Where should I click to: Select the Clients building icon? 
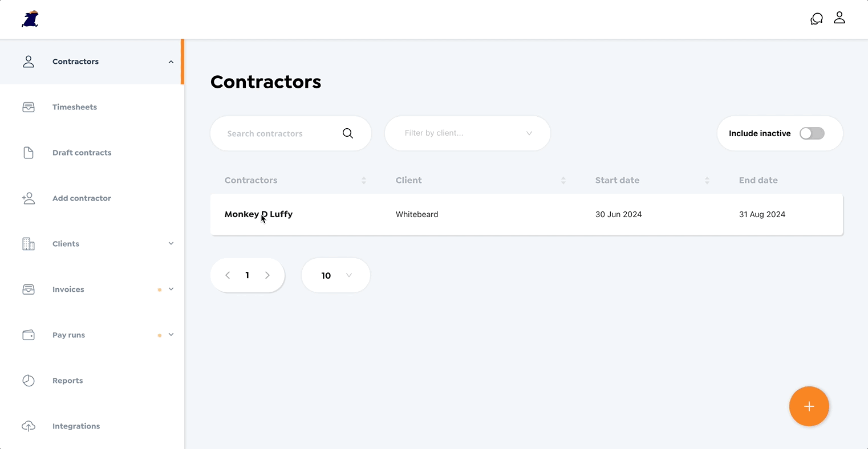point(29,243)
